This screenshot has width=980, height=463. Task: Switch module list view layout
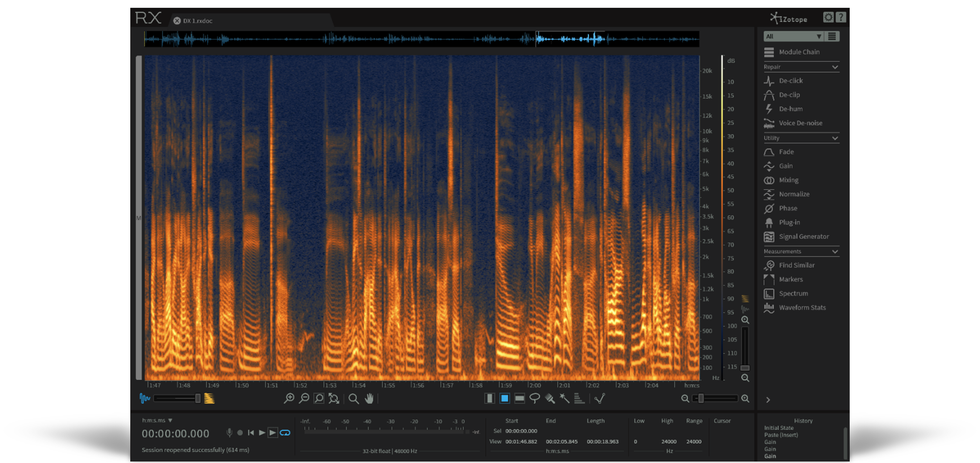(x=832, y=36)
